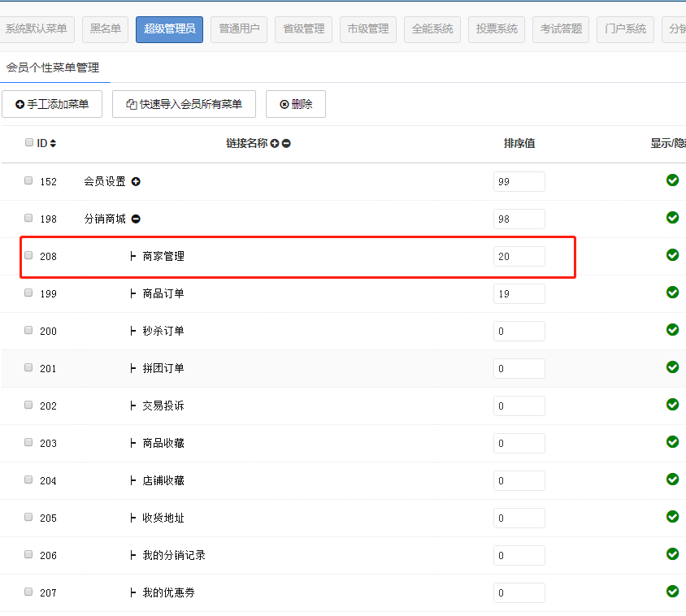This screenshot has width=686, height=616.
Task: Click plus icon beside 链接名称 header
Action: point(275,144)
